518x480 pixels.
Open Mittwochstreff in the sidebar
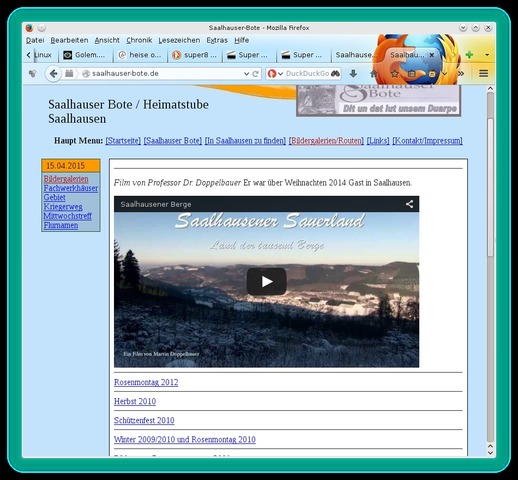coord(67,216)
